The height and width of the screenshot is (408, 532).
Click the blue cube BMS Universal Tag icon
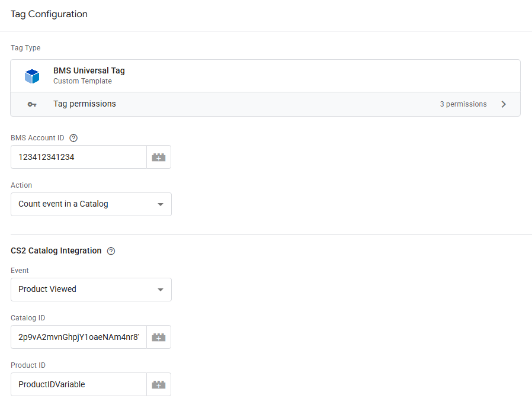[32, 76]
